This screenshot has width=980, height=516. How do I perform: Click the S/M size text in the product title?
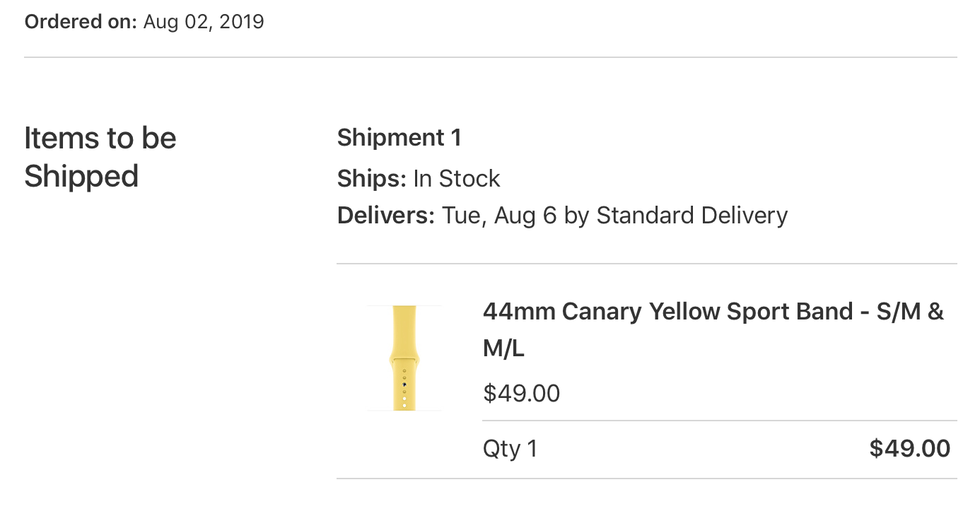898,311
